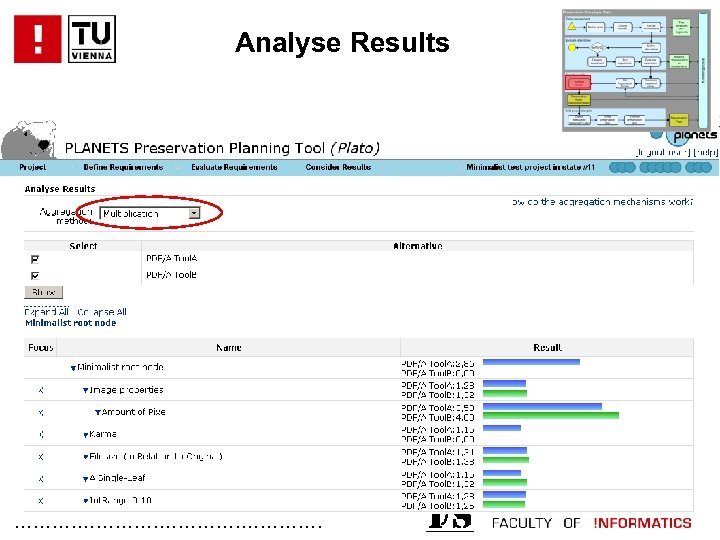Open the Aggregation method dropdown arrow
This screenshot has width=720, height=540.
(x=194, y=213)
